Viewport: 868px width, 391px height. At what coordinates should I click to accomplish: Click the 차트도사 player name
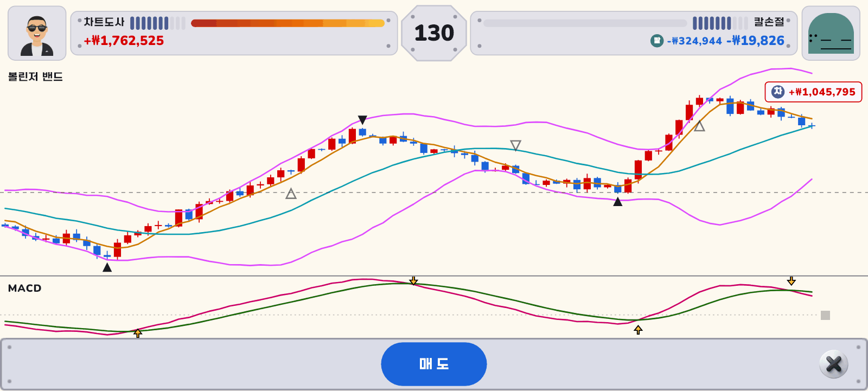[x=104, y=22]
